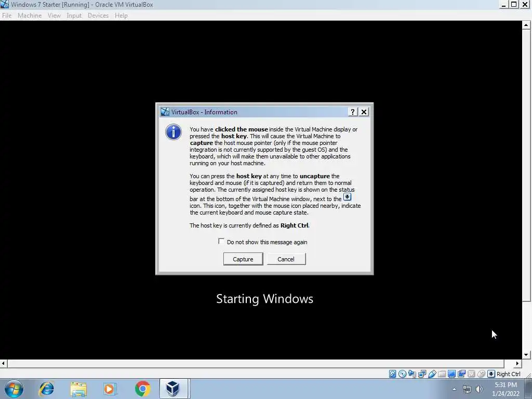The image size is (532, 399).
Task: Open the Devices menu
Action: click(x=98, y=16)
